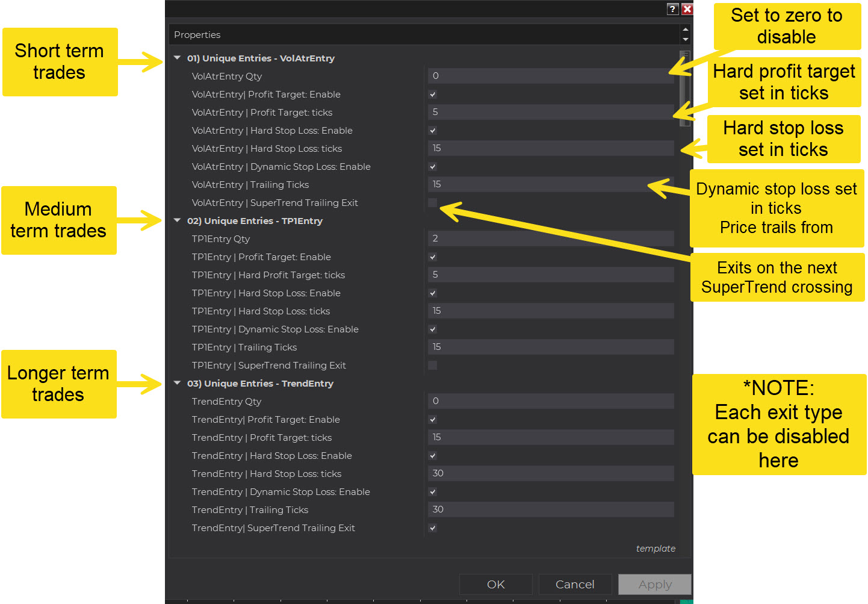
Task: Click the Properties scroll down arrow
Action: (685, 40)
